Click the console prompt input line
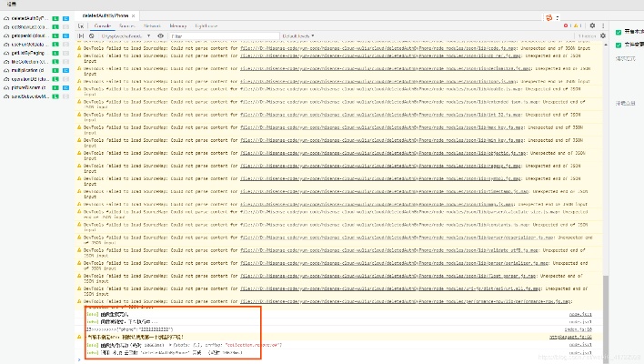Screen dimensions: 644x364 [341, 359]
